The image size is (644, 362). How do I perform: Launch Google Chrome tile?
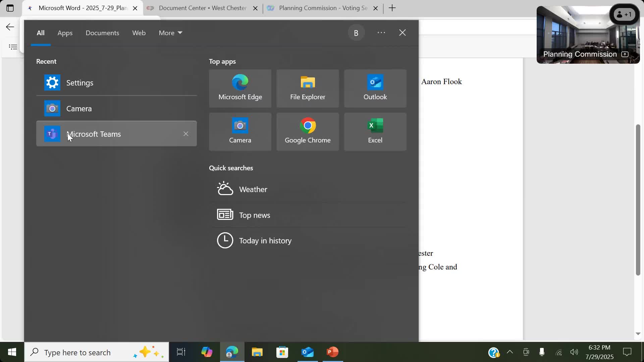308,132
